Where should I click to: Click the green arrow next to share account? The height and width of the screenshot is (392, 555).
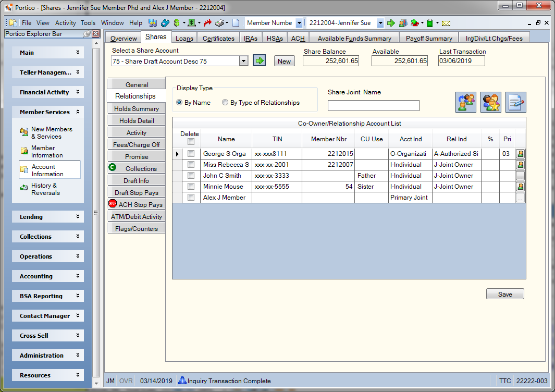259,60
